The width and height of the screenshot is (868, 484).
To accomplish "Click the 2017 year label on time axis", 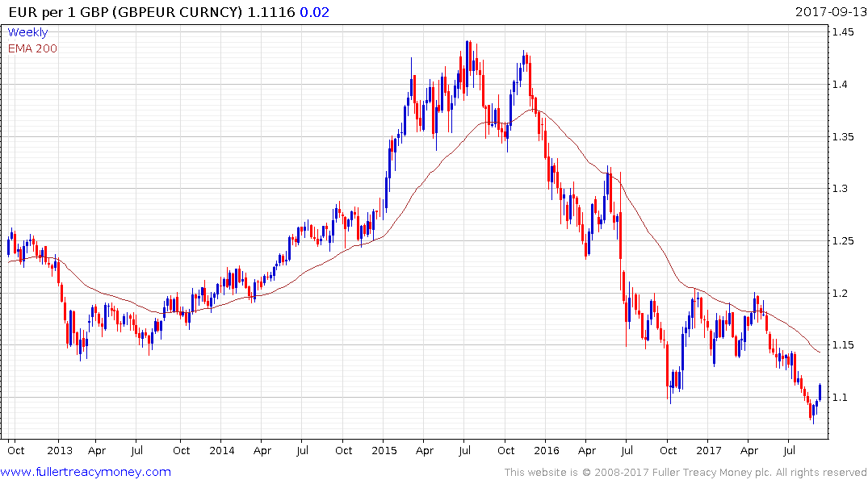I will tap(709, 450).
